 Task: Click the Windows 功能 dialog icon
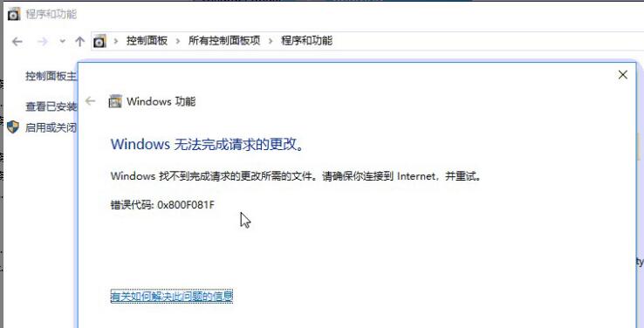point(115,101)
